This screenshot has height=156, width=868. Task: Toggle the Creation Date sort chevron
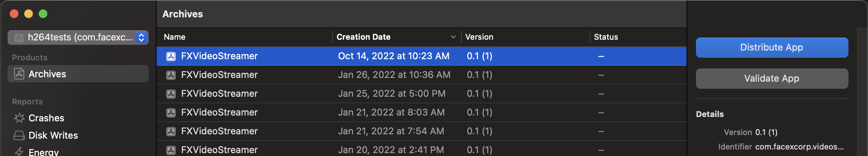[x=453, y=37]
